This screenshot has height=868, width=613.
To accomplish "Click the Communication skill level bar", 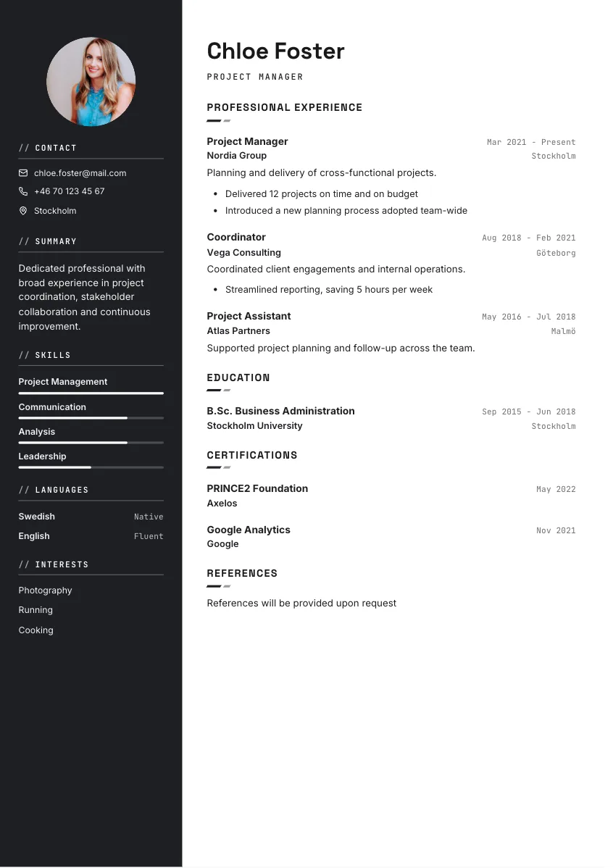I will [x=91, y=418].
